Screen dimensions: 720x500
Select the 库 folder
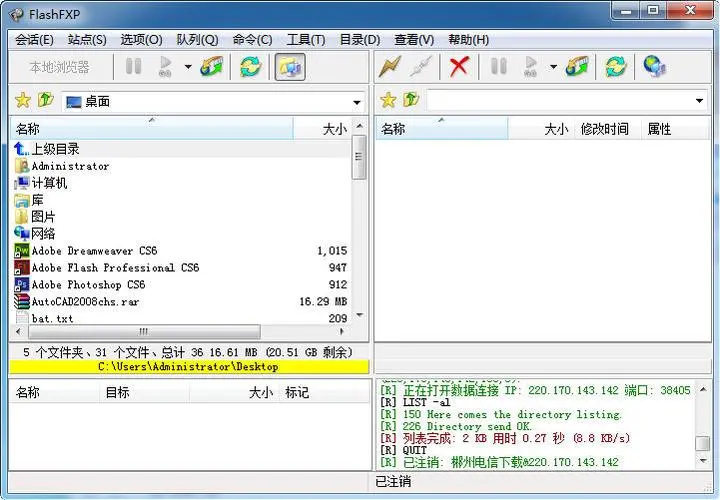click(181, 200)
